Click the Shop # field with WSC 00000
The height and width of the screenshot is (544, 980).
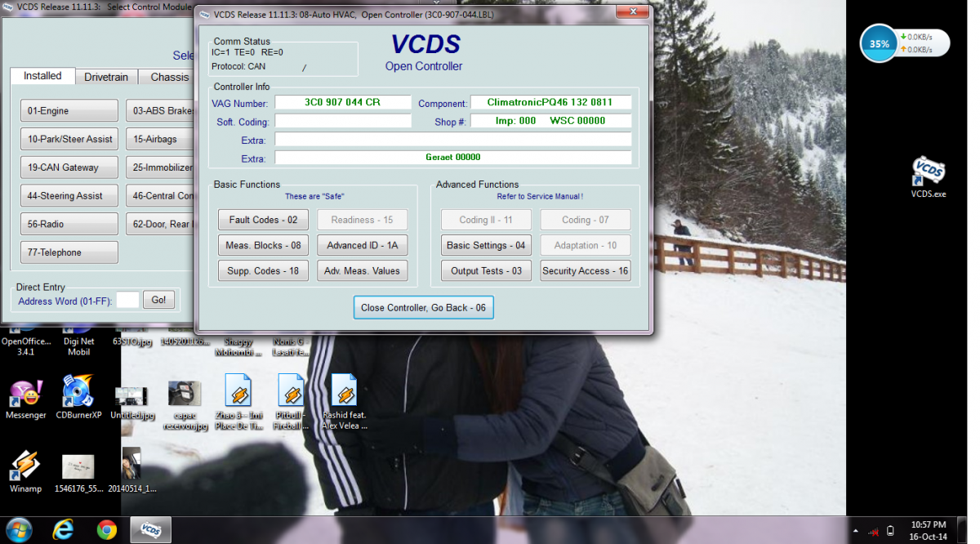[550, 121]
